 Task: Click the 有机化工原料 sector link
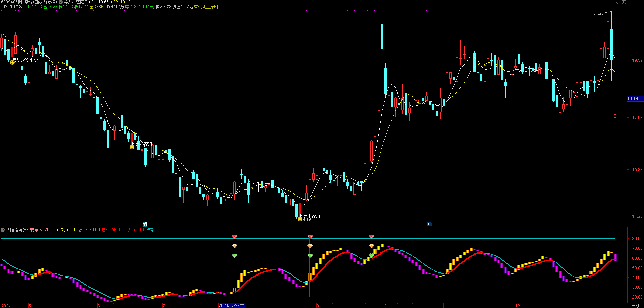206,7
